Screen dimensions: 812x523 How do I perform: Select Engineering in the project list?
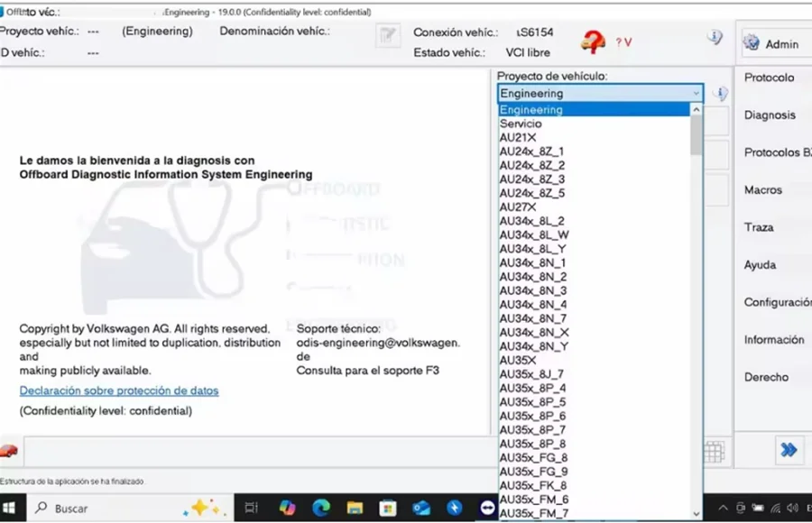click(x=594, y=110)
